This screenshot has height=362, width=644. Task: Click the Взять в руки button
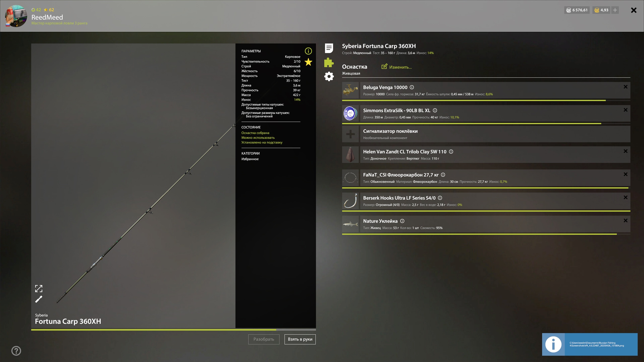[300, 339]
